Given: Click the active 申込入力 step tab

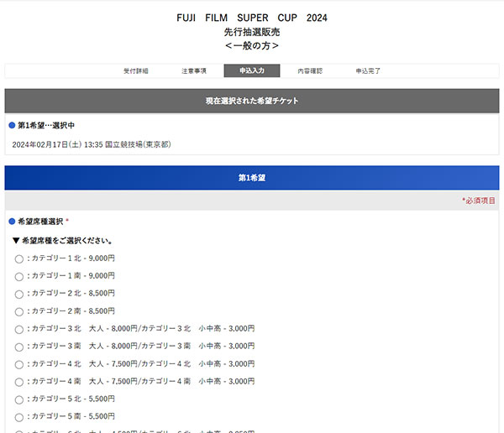Looking at the screenshot, I should pos(252,71).
